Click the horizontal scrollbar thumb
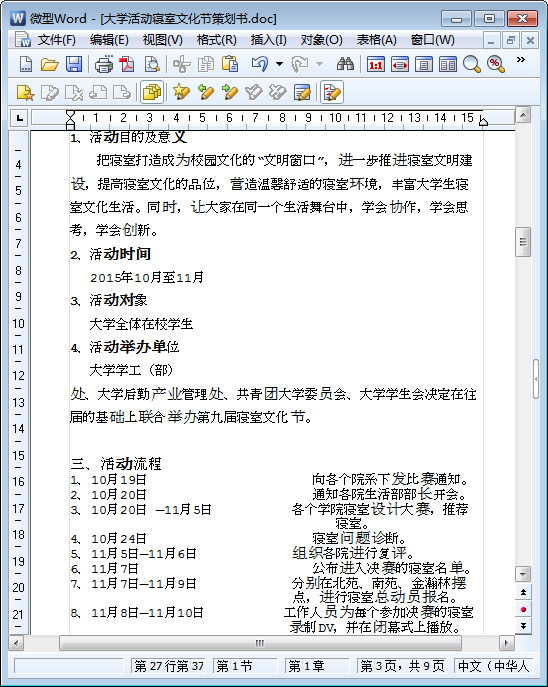The height and width of the screenshot is (687, 548). coord(260,643)
